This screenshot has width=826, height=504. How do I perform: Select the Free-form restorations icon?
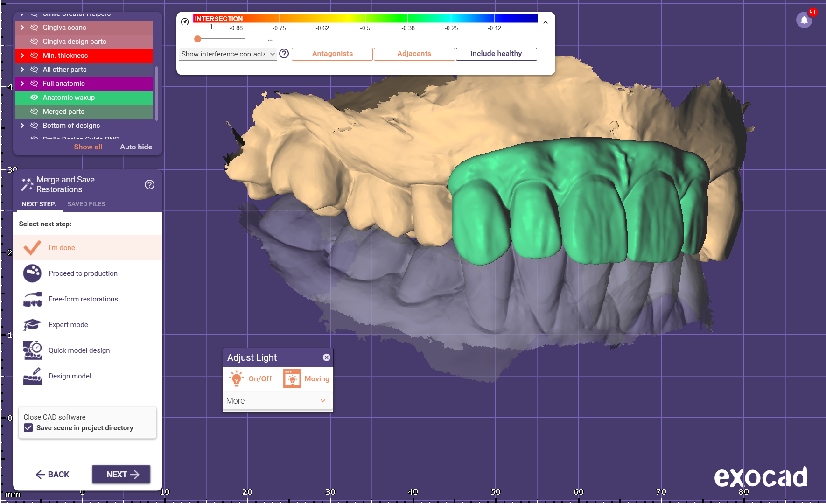(32, 299)
